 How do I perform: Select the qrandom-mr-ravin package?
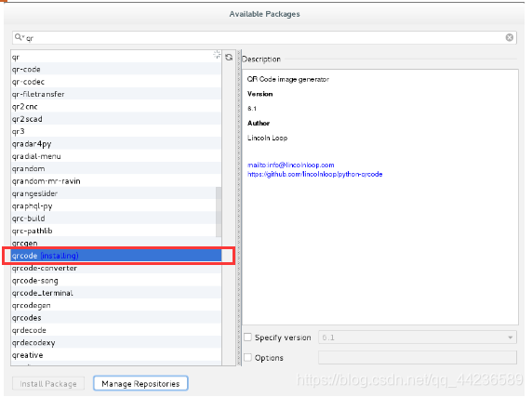coord(116,181)
